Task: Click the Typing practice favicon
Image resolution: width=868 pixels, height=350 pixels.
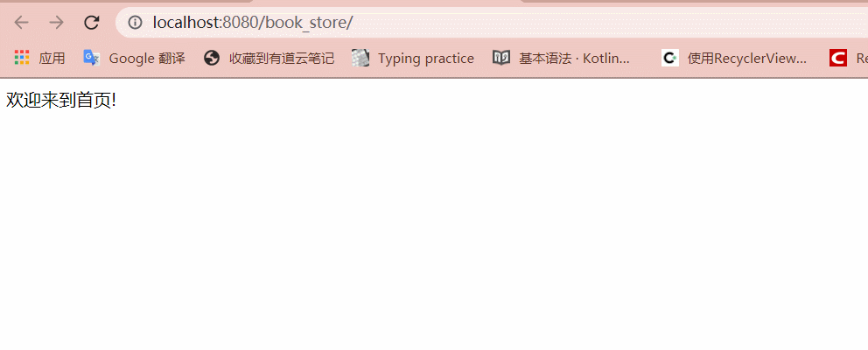Action: [x=360, y=58]
